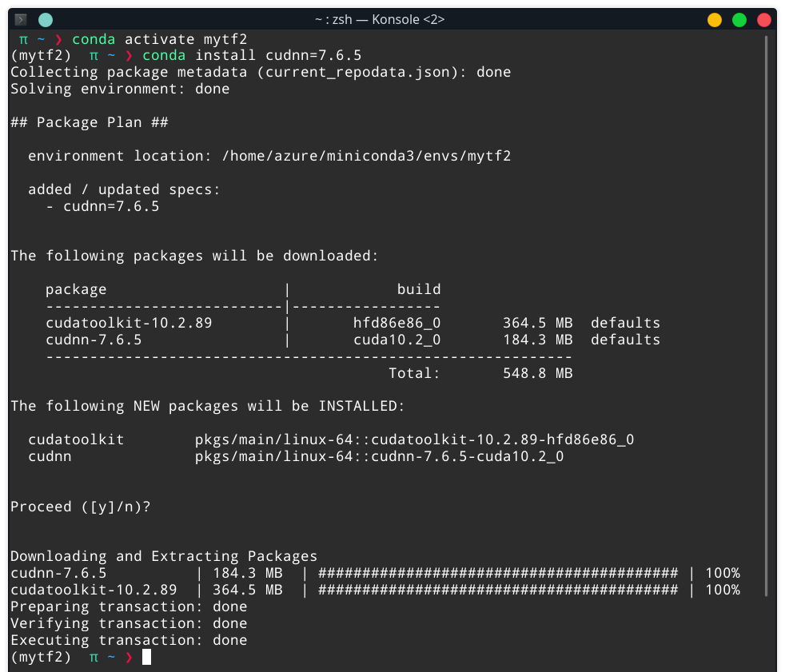Click 'The following packages will be downloaded:' line
Image resolution: width=785 pixels, height=672 pixels.
click(x=194, y=256)
